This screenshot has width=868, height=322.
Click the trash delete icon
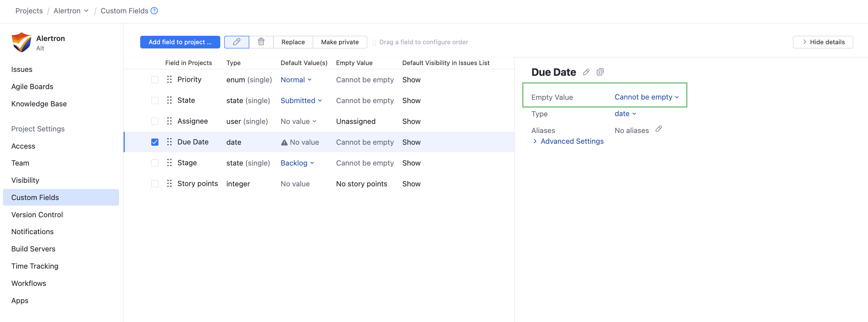(261, 42)
